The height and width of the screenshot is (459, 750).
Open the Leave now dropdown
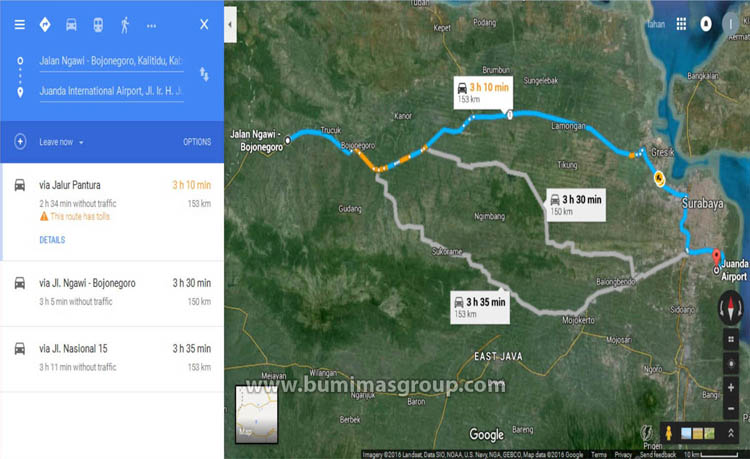click(61, 142)
